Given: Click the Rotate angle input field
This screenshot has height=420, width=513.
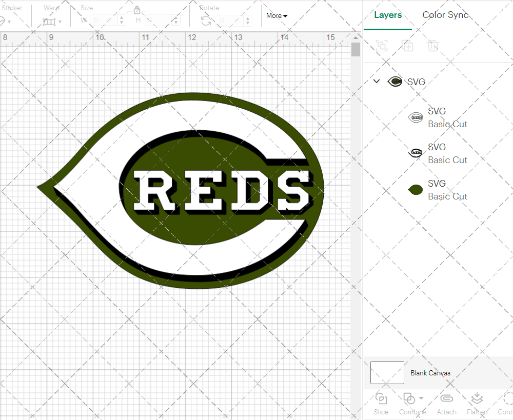Looking at the screenshot, I should 230,21.
